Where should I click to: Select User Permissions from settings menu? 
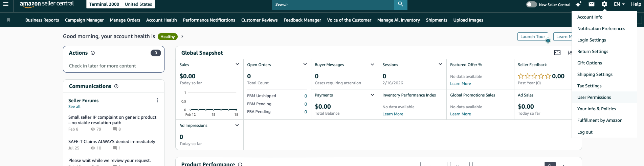click(604, 97)
